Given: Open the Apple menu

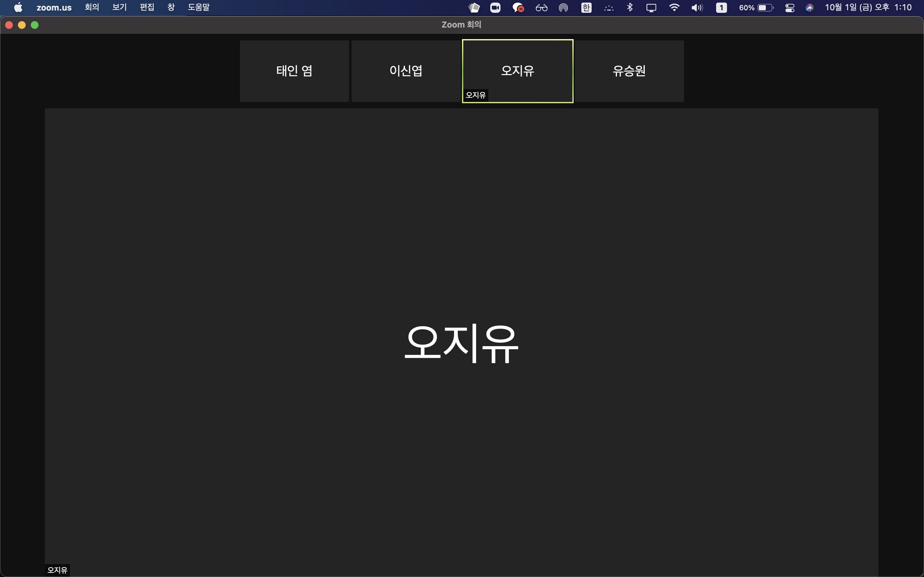Looking at the screenshot, I should coord(18,8).
